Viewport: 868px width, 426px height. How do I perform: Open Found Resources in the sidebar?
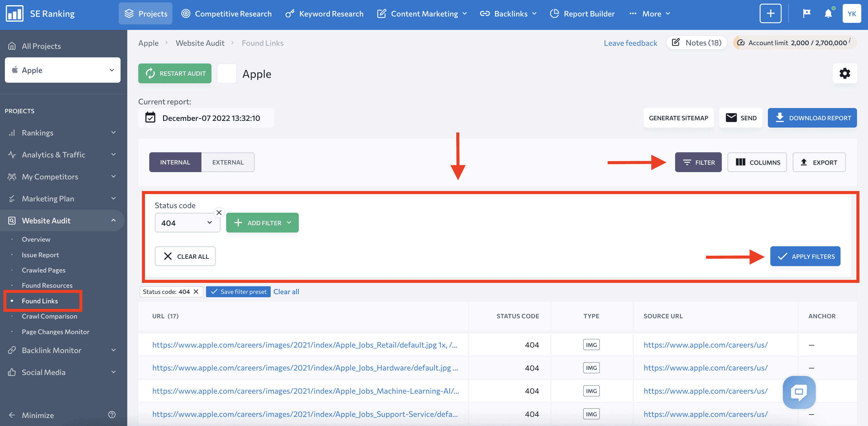47,285
